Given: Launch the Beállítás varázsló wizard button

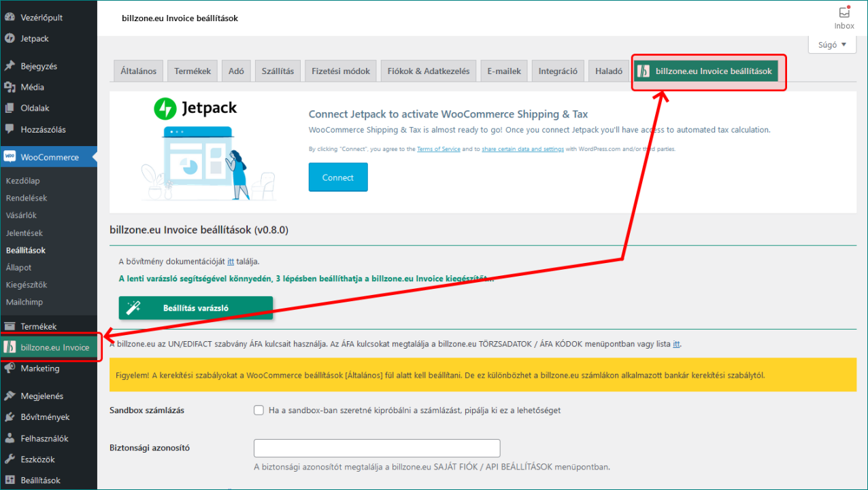Looking at the screenshot, I should coord(196,308).
